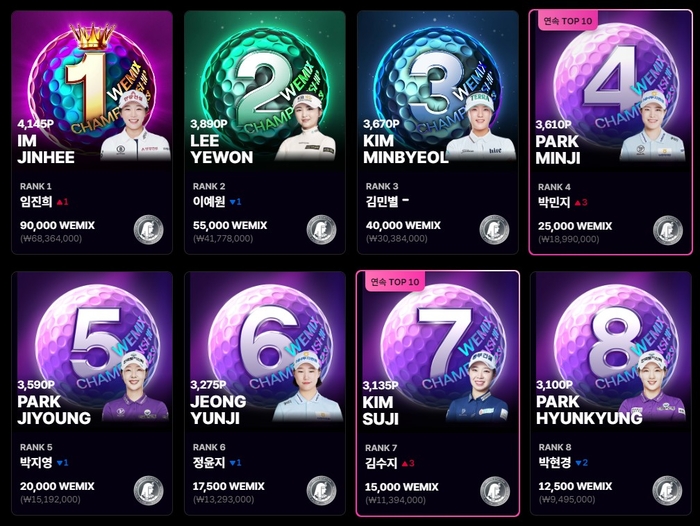700x526 pixels.
Task: Open the gold crown number 1 golf ball image
Action: 92,80
